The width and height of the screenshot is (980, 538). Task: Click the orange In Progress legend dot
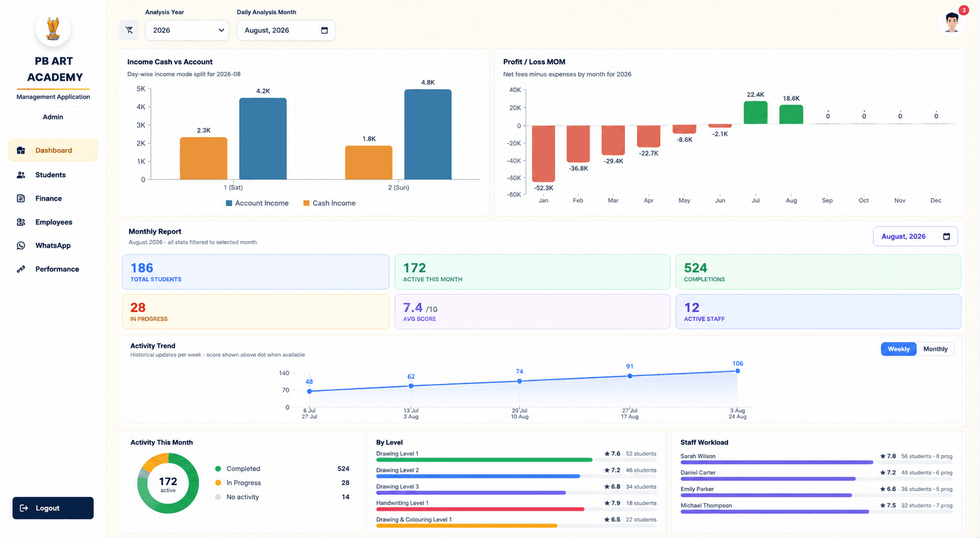[x=218, y=483]
